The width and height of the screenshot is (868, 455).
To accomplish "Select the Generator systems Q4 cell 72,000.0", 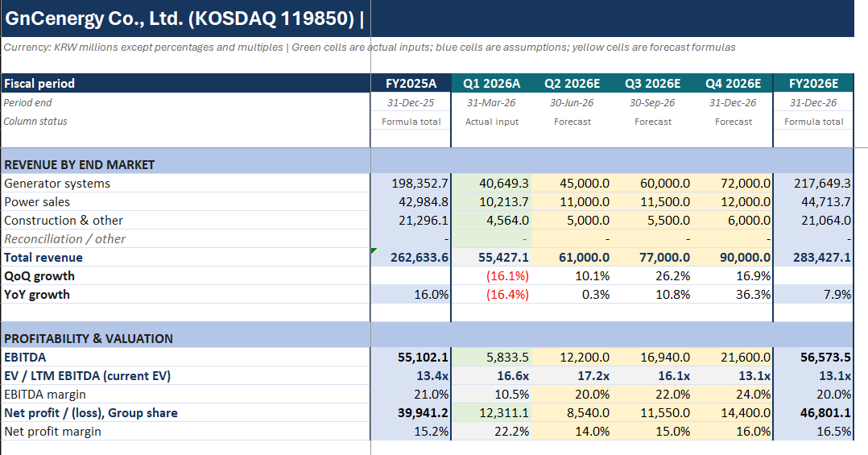I will tap(733, 184).
